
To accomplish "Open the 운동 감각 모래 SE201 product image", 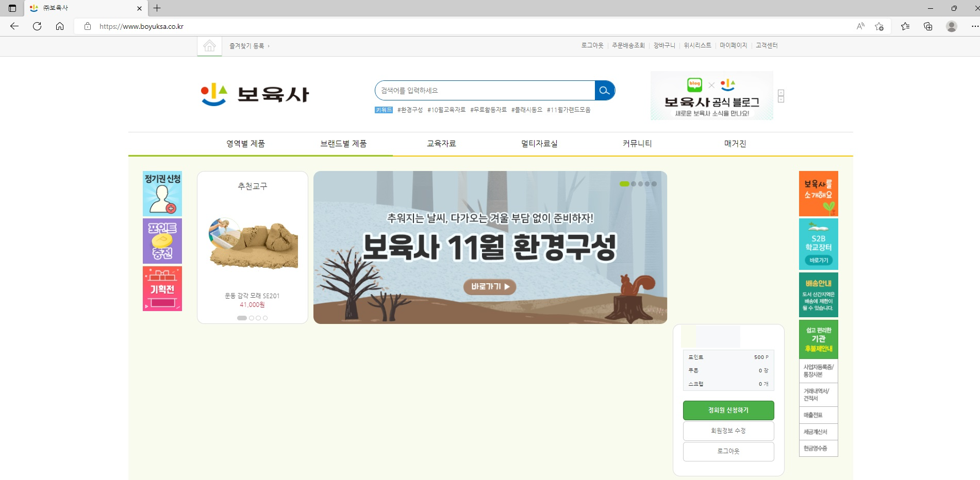I will click(x=253, y=243).
